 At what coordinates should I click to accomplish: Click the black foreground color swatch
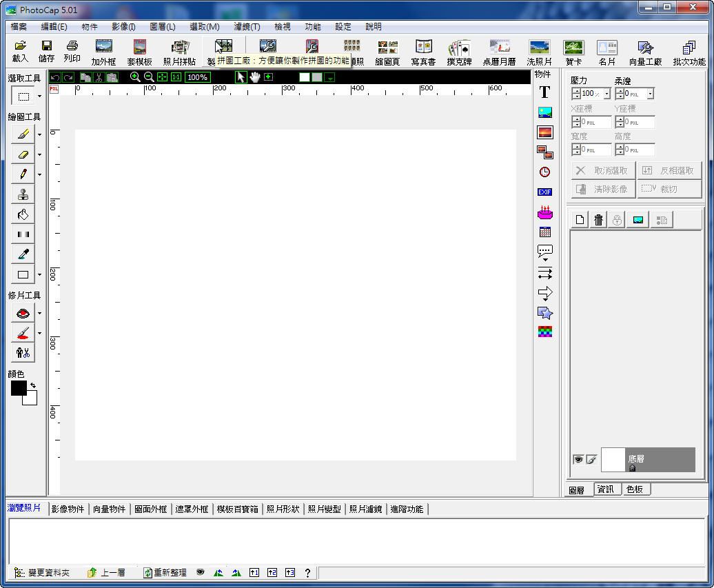tap(19, 388)
